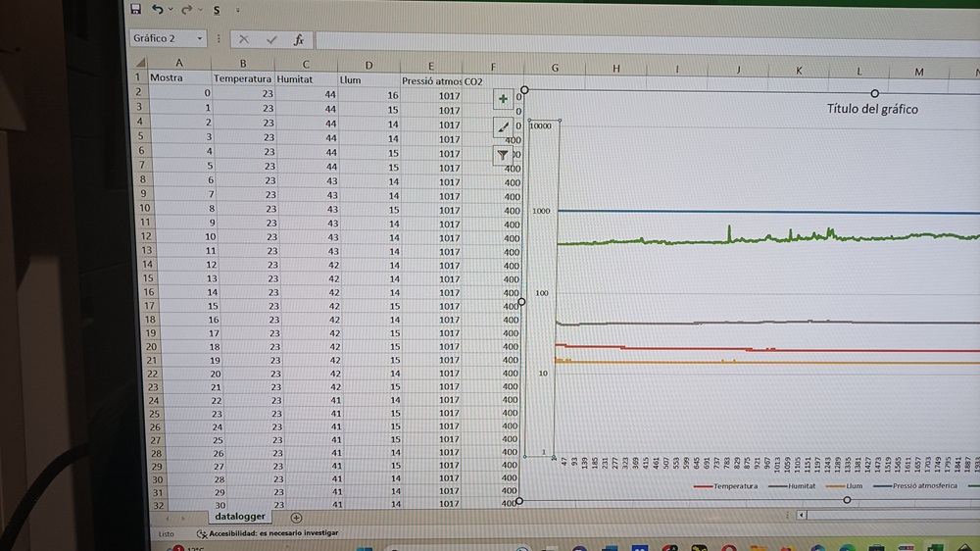Confirm entry with the checkmark icon
Image resolution: width=980 pixels, height=551 pixels.
tap(271, 39)
